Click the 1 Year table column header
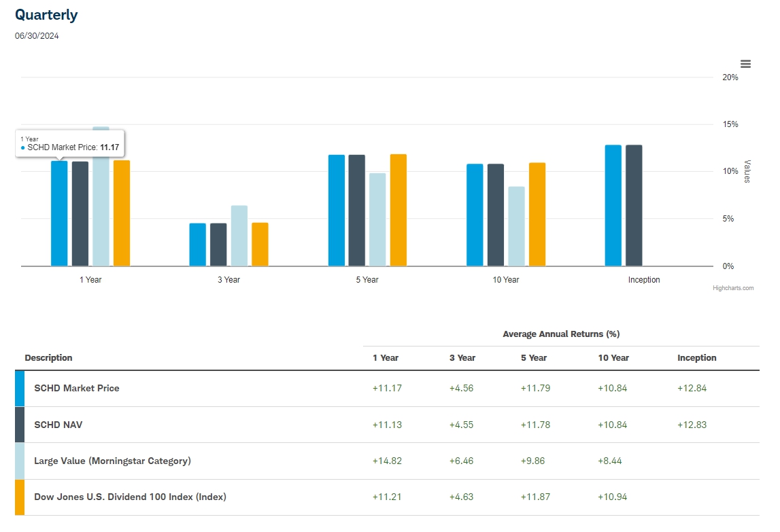Image resolution: width=780 pixels, height=532 pixels. (x=386, y=357)
